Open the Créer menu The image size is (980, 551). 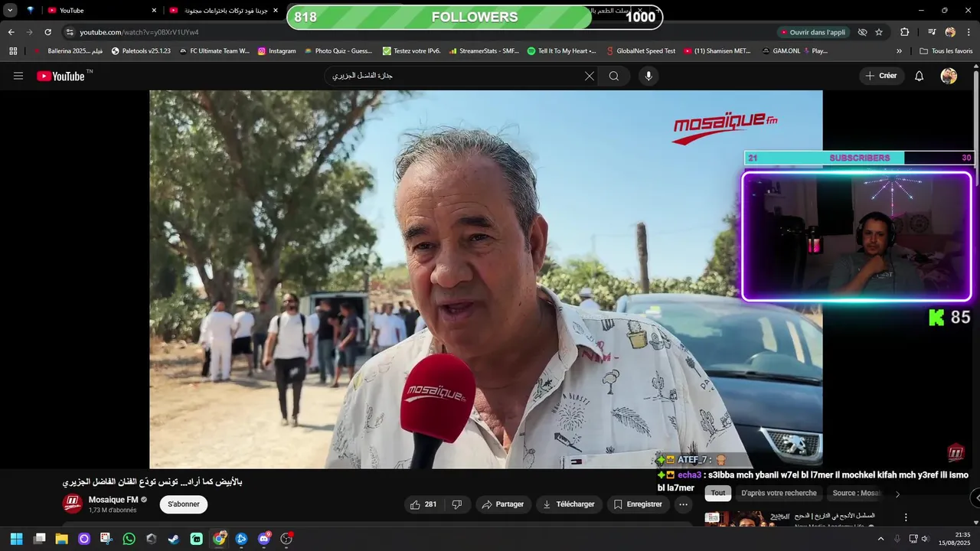tap(881, 76)
